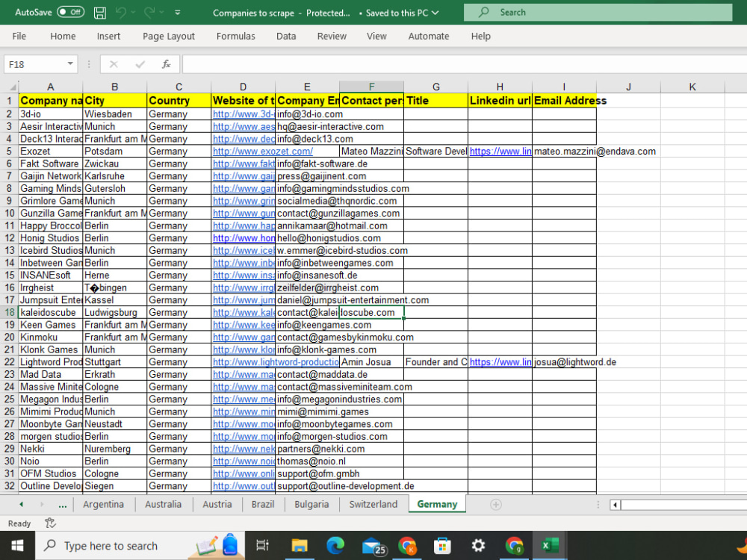Open the Insert ribbon tab

click(108, 36)
